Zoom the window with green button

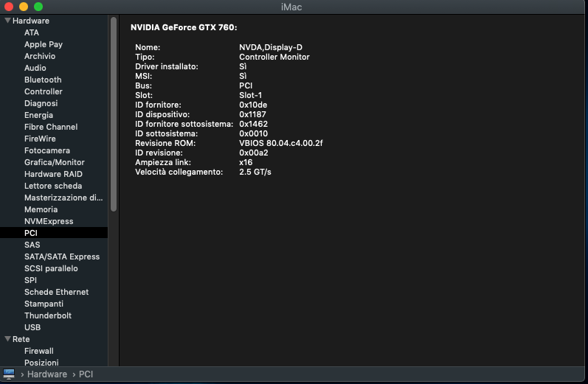(x=38, y=7)
